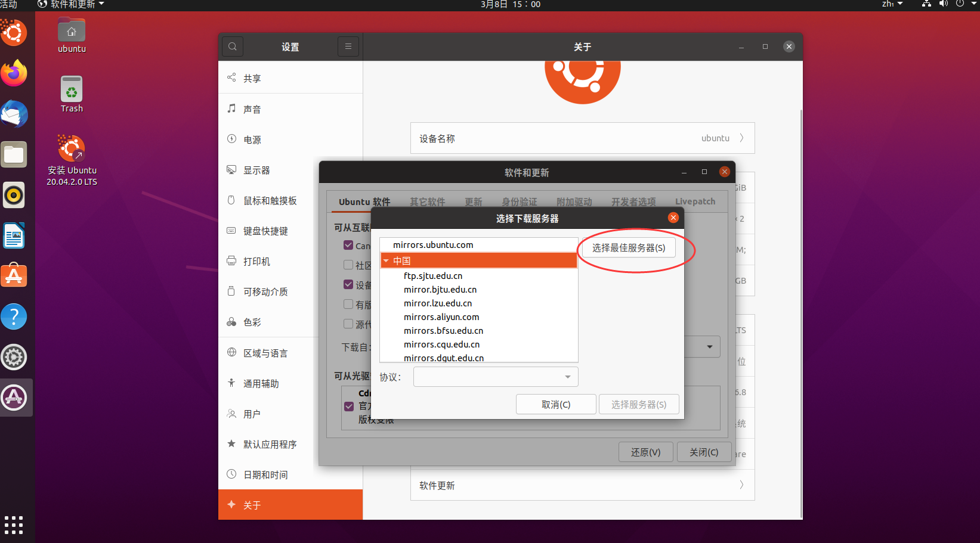Open Activities (活动) overview
The width and height of the screenshot is (980, 543).
click(x=9, y=4)
